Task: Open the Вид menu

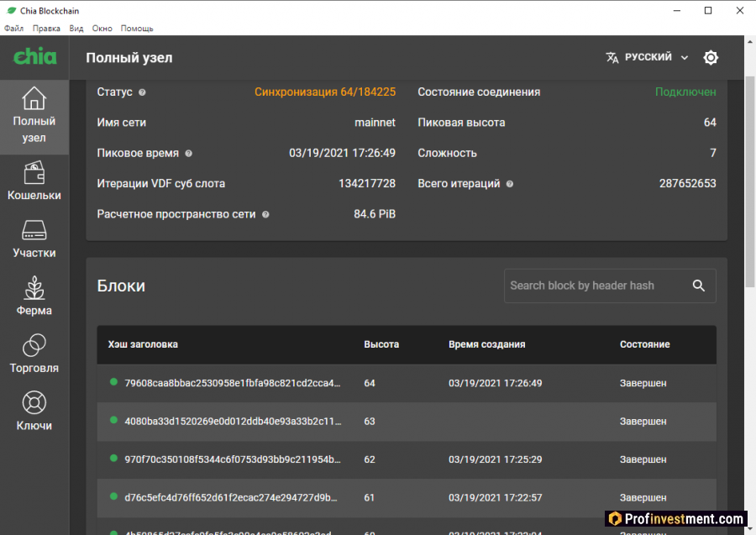Action: 76,29
